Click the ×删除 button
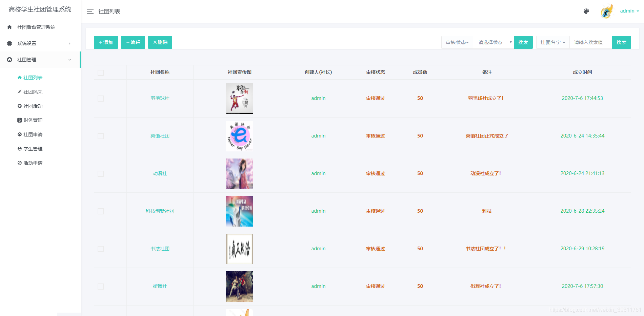The width and height of the screenshot is (644, 316). point(160,42)
